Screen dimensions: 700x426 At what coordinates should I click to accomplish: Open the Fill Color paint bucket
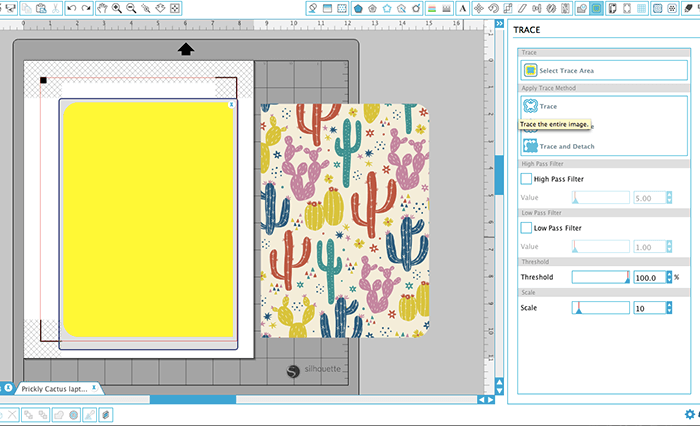pos(312,8)
